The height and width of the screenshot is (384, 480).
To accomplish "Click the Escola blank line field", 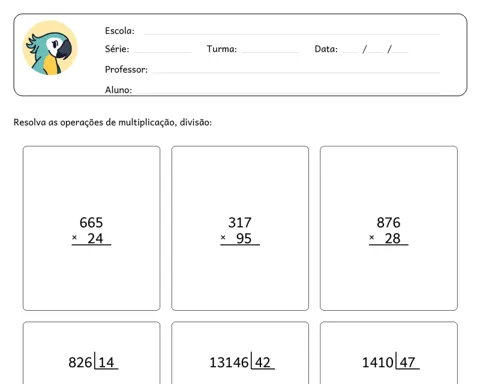I will pos(292,34).
